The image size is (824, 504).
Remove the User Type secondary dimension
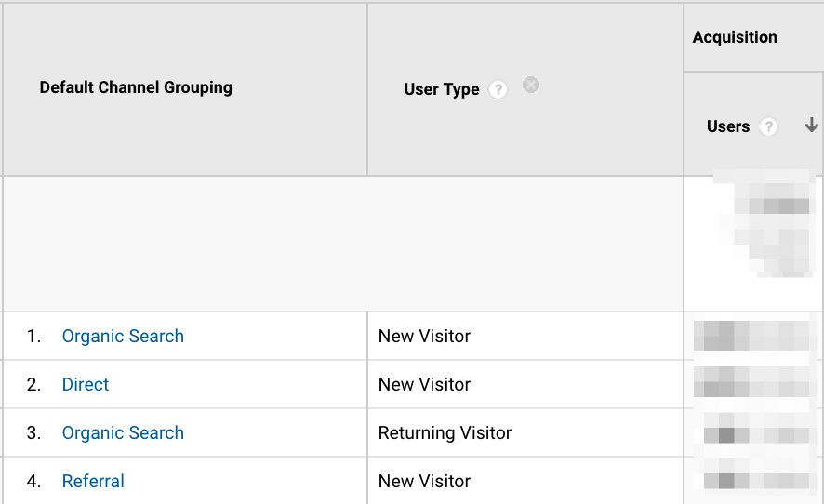tap(531, 86)
